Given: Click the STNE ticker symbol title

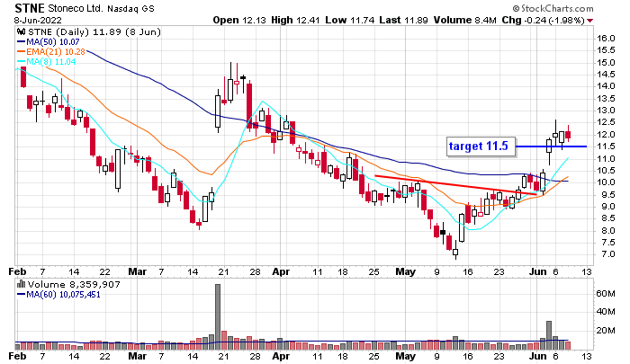Looking at the screenshot, I should [x=30, y=8].
